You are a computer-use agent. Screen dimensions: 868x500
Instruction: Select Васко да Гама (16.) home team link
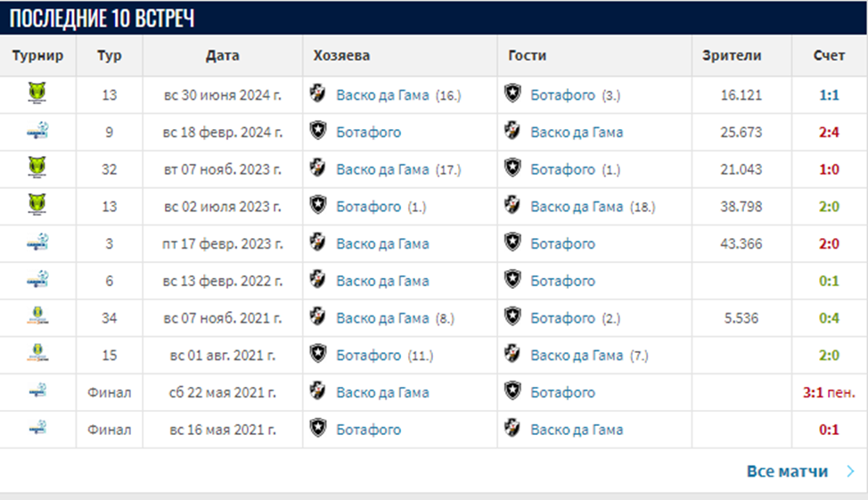click(398, 95)
